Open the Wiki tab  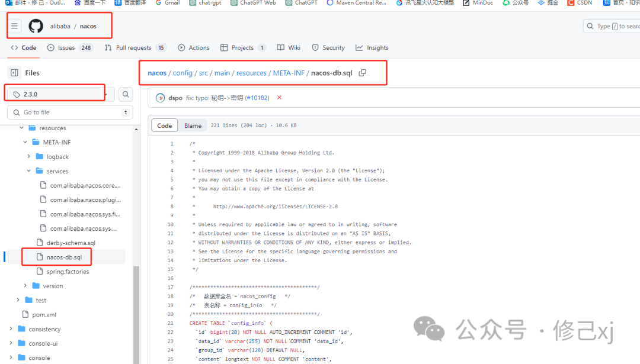[x=289, y=48]
